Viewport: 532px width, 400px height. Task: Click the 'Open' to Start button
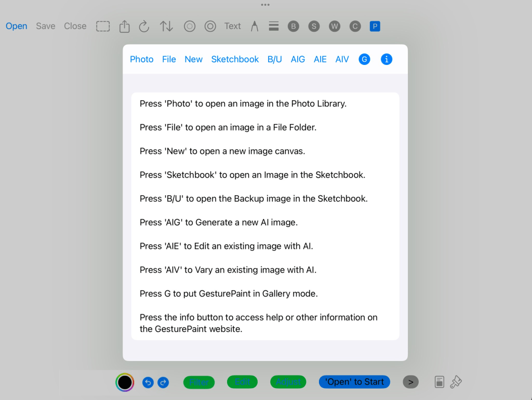coord(354,382)
